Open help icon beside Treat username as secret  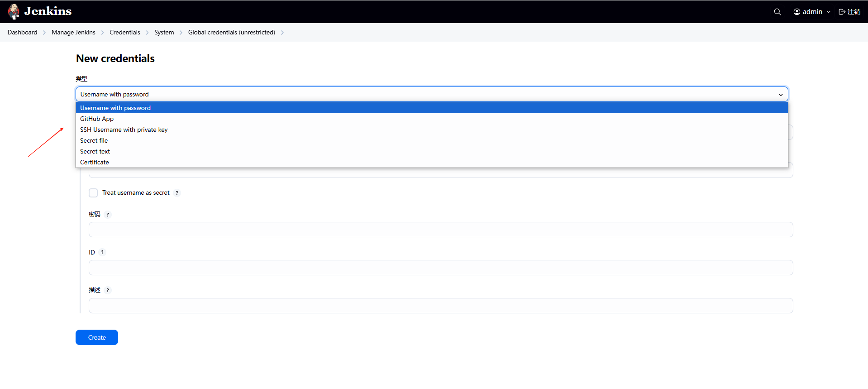[x=177, y=193]
